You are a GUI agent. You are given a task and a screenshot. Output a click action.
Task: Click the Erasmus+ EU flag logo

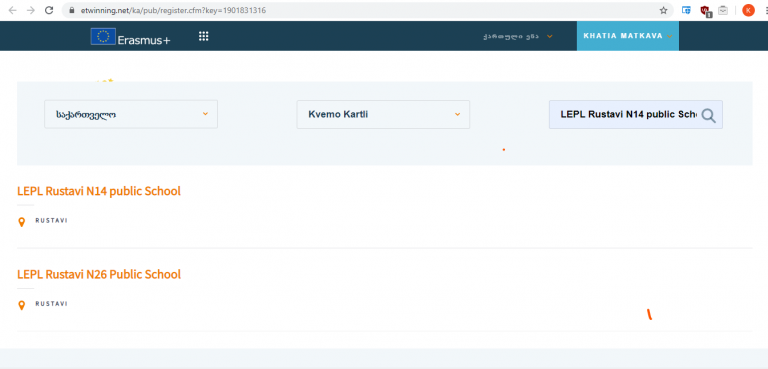(103, 37)
